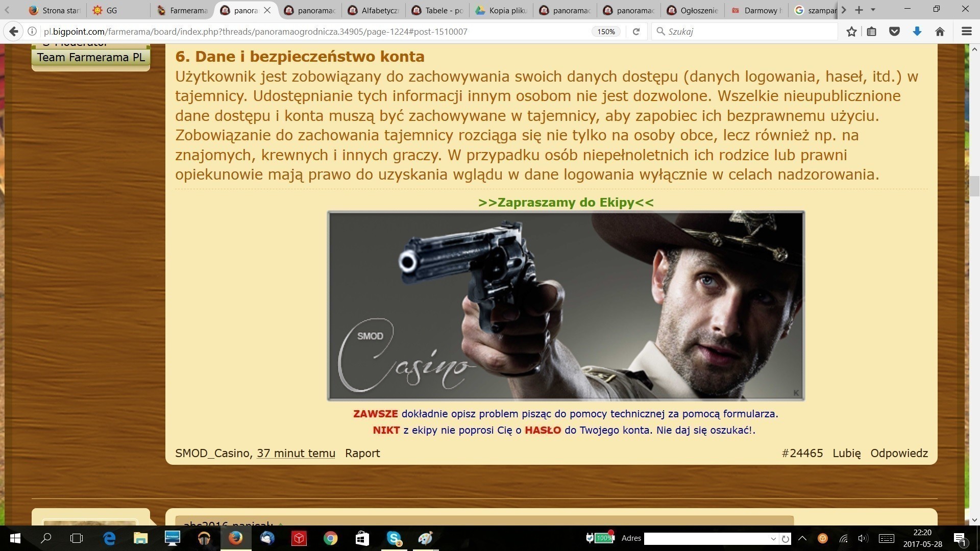Go to Firefox home page icon
The image size is (980, 551).
click(940, 32)
